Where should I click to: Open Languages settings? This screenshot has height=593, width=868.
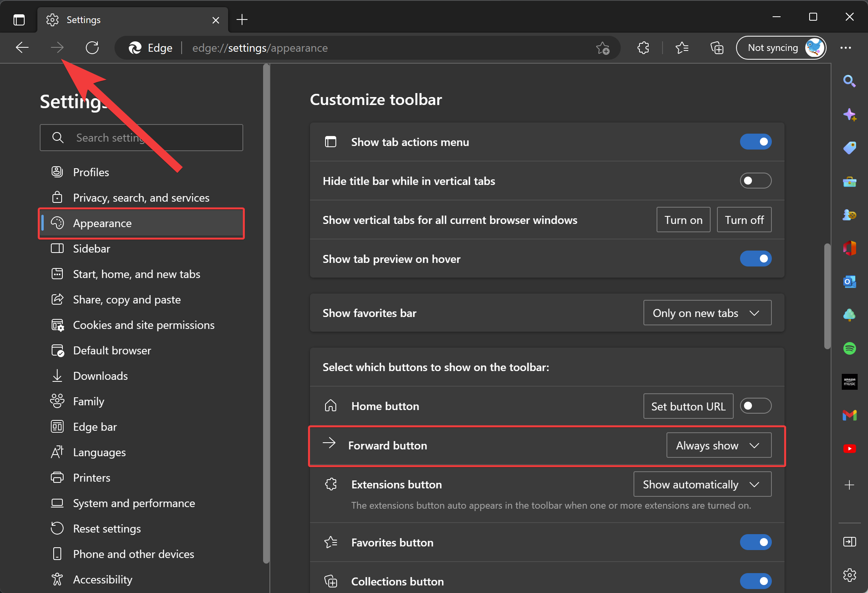click(x=141, y=452)
